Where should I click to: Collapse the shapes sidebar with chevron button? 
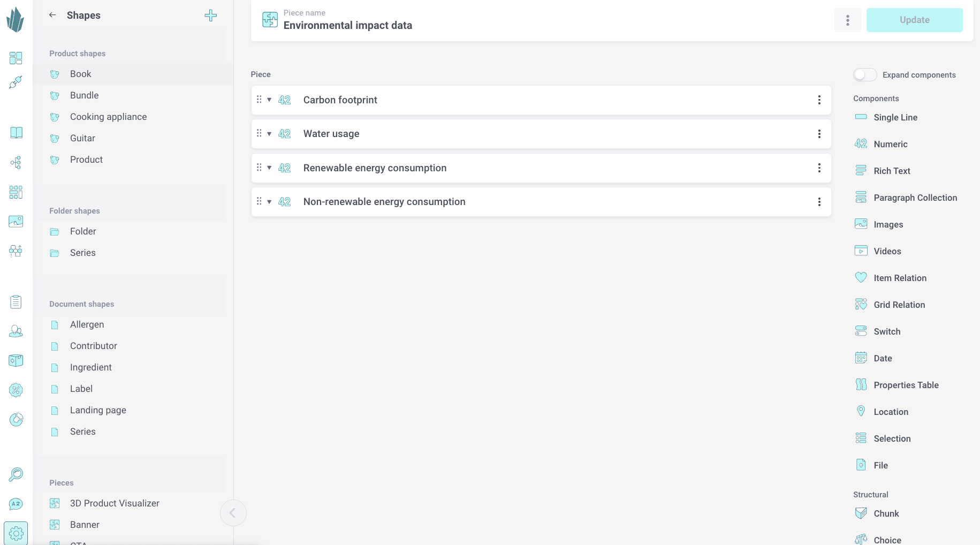pyautogui.click(x=233, y=513)
